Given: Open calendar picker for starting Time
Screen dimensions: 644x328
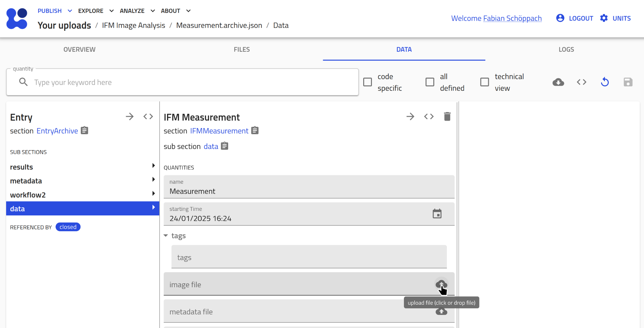Looking at the screenshot, I should coord(437,214).
